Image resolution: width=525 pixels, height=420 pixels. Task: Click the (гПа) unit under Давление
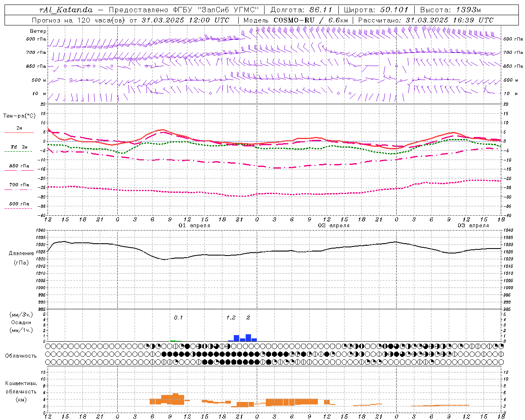click(21, 263)
